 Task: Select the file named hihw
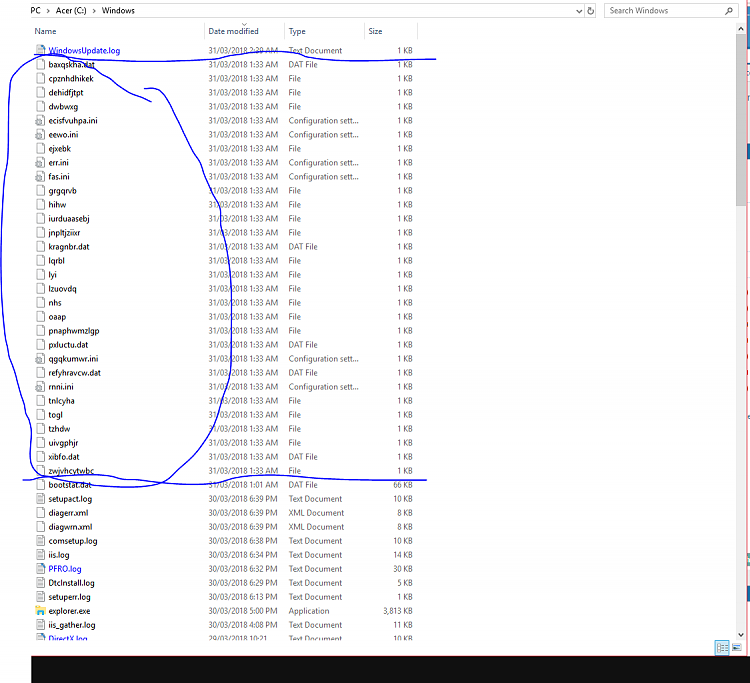[57, 205]
